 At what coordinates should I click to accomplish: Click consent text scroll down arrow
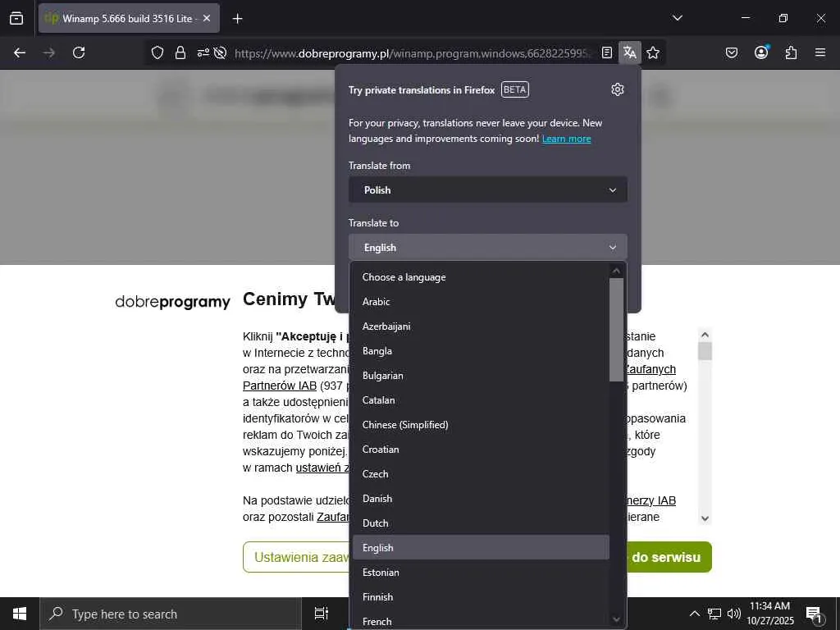pyautogui.click(x=705, y=518)
